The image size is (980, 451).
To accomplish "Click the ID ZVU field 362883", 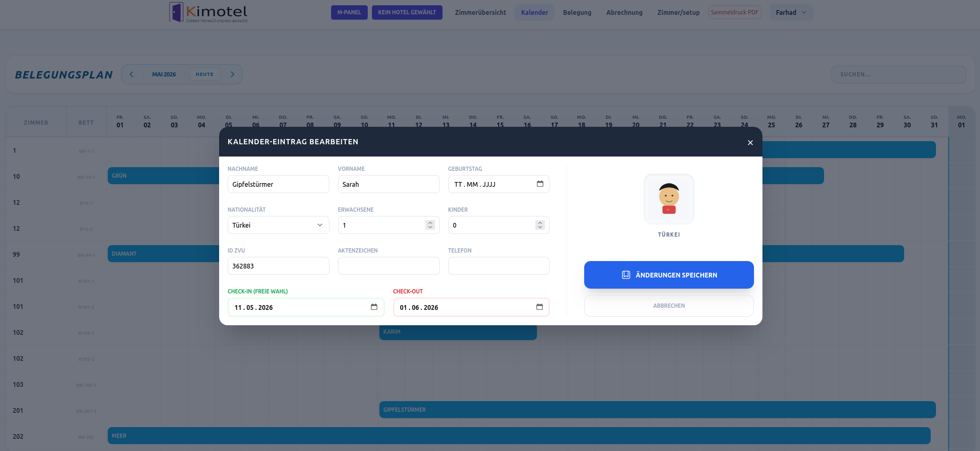I will 279,266.
